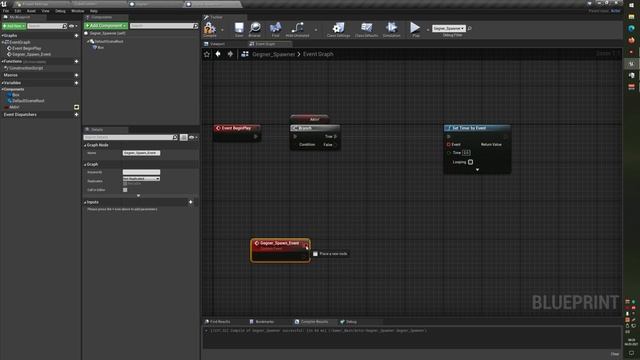The height and width of the screenshot is (360, 640).
Task: Toggle the Reliable checkbox under Replicates
Action: (125, 184)
